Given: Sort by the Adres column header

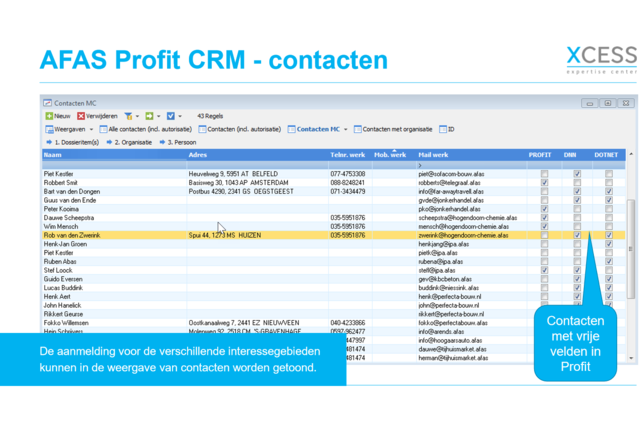Looking at the screenshot, I should click(x=258, y=155).
